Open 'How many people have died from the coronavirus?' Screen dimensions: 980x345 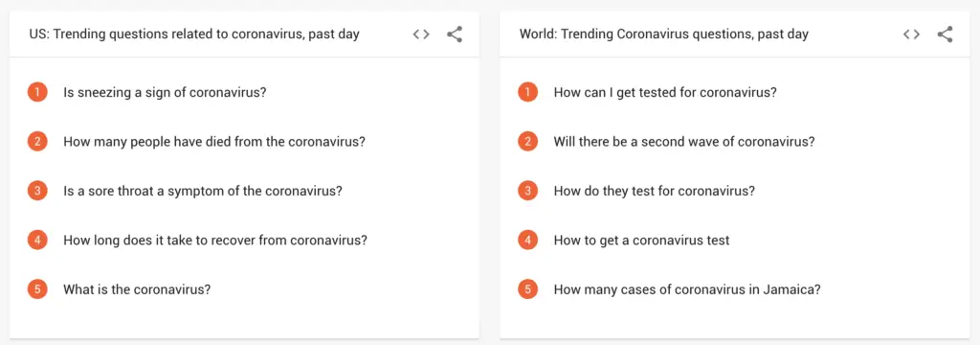tap(214, 142)
